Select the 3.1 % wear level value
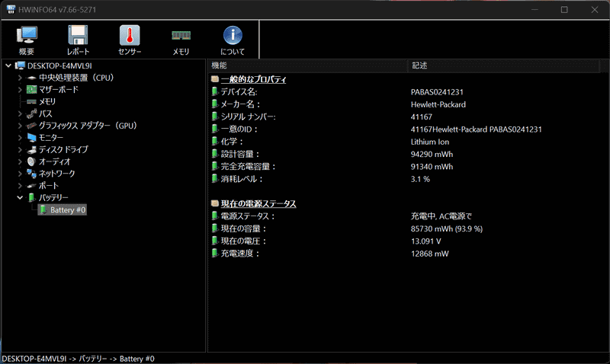The height and width of the screenshot is (364, 610). point(420,179)
